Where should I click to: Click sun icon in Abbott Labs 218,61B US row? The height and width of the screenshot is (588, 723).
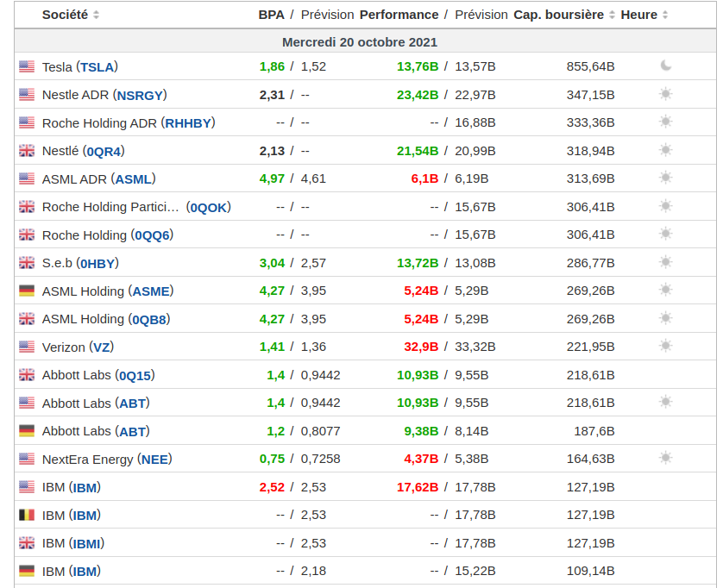(665, 402)
